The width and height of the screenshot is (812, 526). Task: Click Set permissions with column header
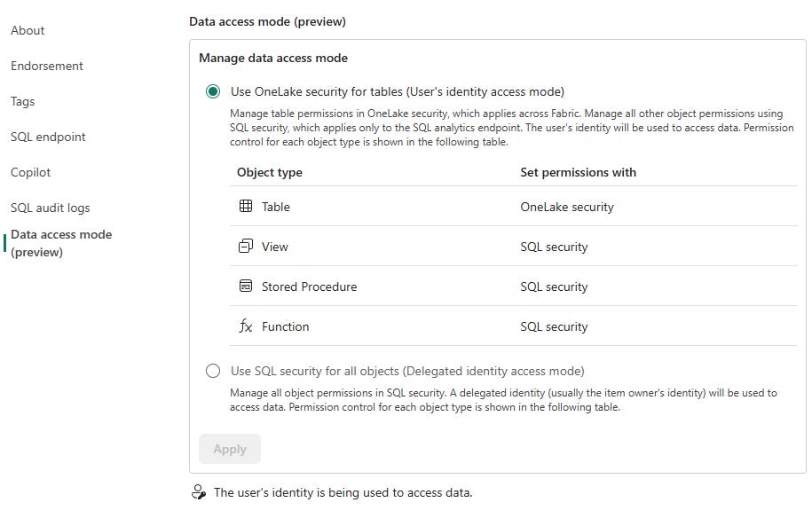coord(578,172)
